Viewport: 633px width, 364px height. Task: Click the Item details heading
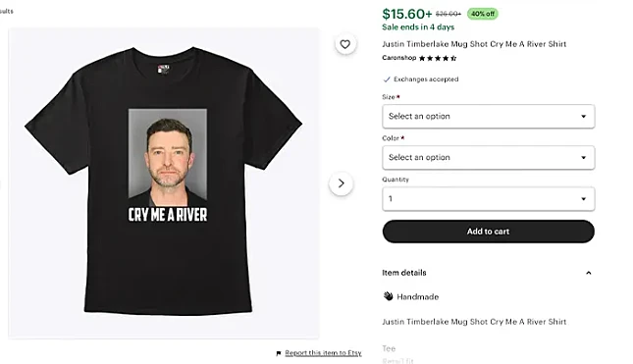pos(404,273)
